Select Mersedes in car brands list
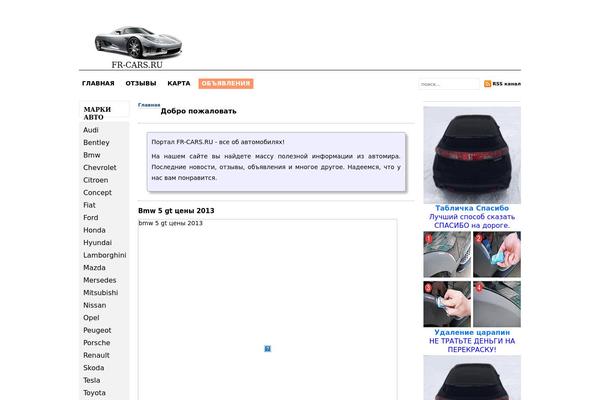 pos(99,280)
